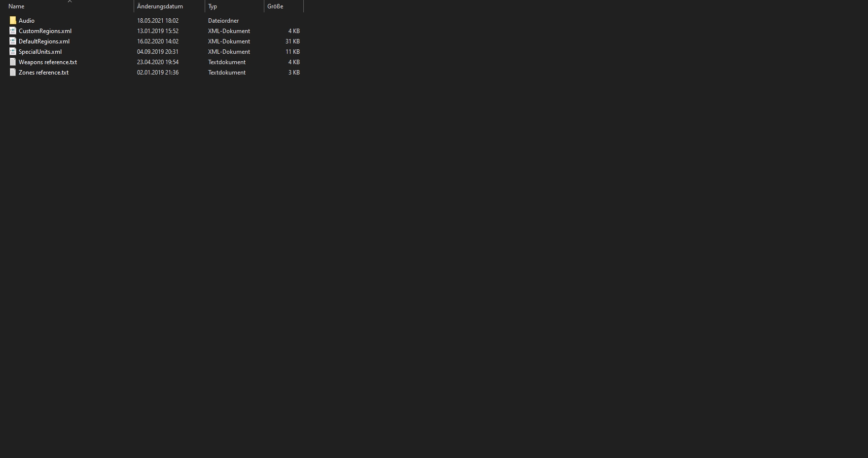Click the Zones reference.txt file name
This screenshot has width=868, height=458.
click(43, 73)
